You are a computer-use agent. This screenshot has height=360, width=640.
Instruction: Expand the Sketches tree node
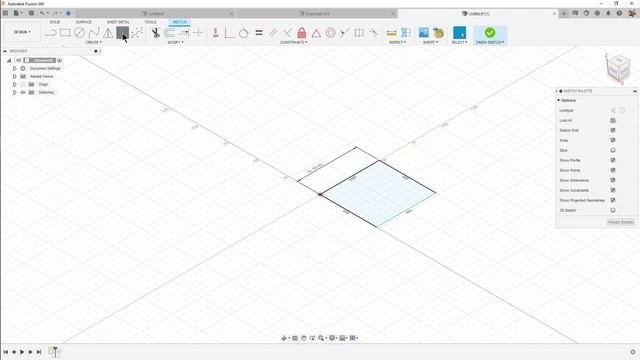coord(15,92)
